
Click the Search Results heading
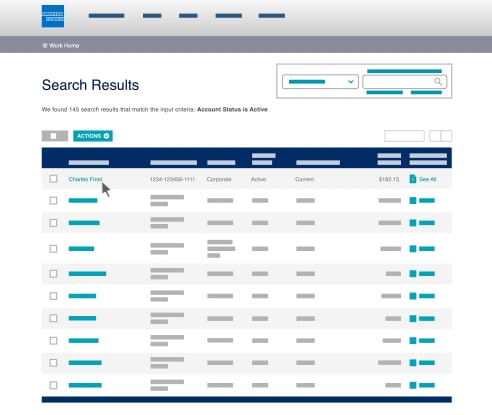click(x=90, y=85)
